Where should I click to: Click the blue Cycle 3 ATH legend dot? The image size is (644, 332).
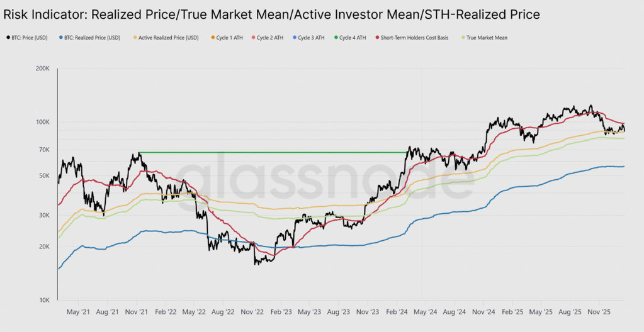(x=294, y=38)
